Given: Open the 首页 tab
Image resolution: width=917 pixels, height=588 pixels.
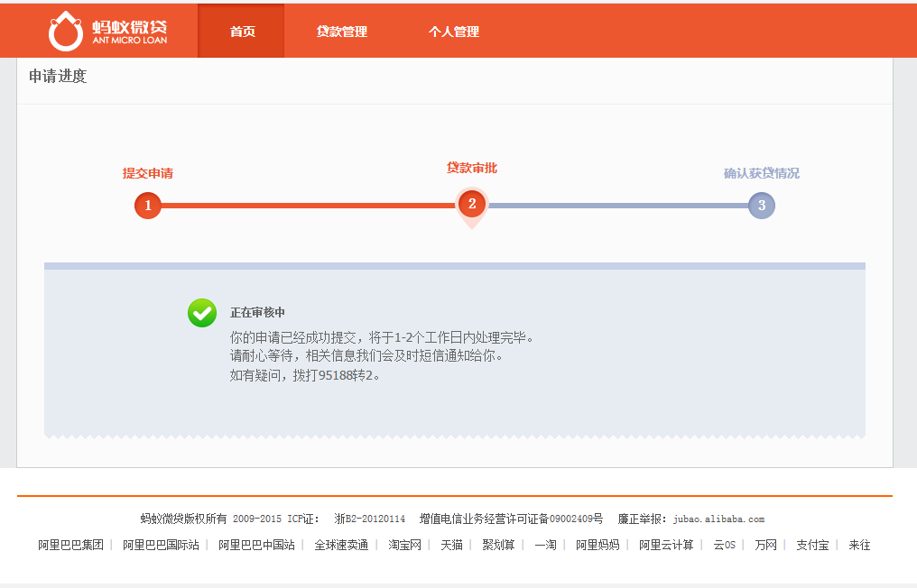Looking at the screenshot, I should tap(242, 32).
